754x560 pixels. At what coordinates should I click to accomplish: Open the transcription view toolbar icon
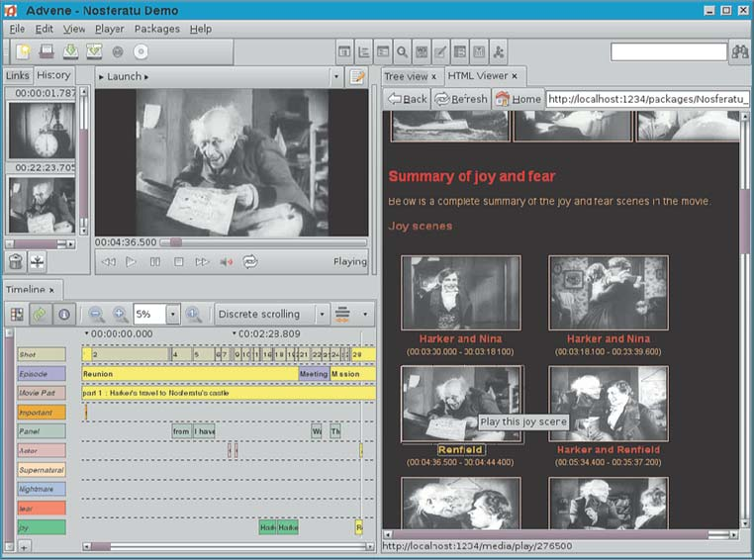(383, 51)
